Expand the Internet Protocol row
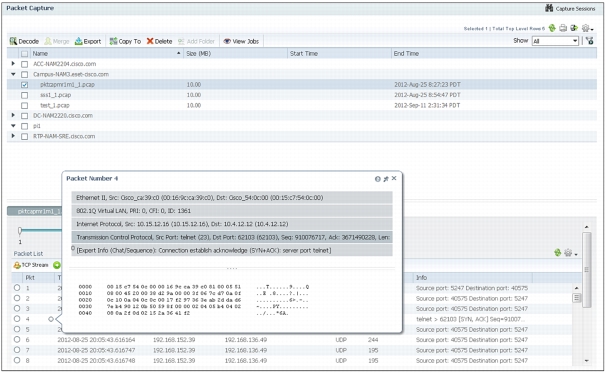607x373 pixels. pyautogui.click(x=232, y=224)
